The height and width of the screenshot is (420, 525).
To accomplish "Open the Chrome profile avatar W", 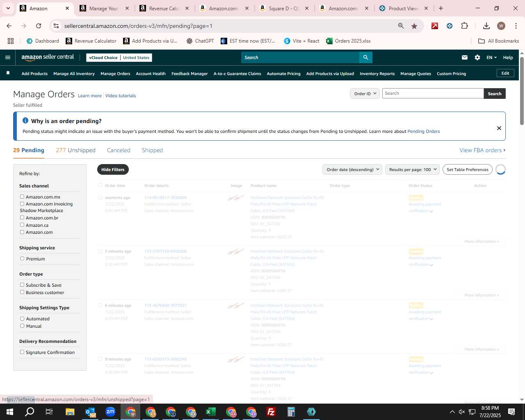I will 501,26.
